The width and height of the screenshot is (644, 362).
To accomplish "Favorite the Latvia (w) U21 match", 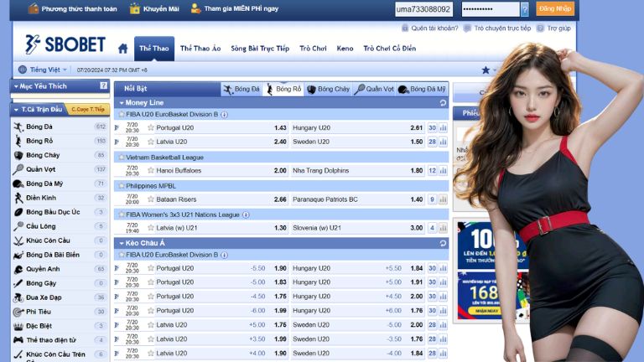I will tap(151, 227).
